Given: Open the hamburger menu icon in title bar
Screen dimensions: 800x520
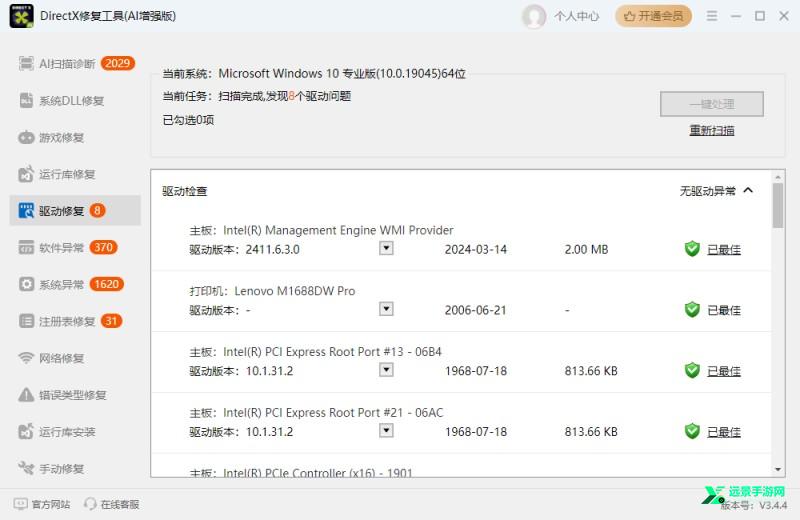Looking at the screenshot, I should pos(712,16).
